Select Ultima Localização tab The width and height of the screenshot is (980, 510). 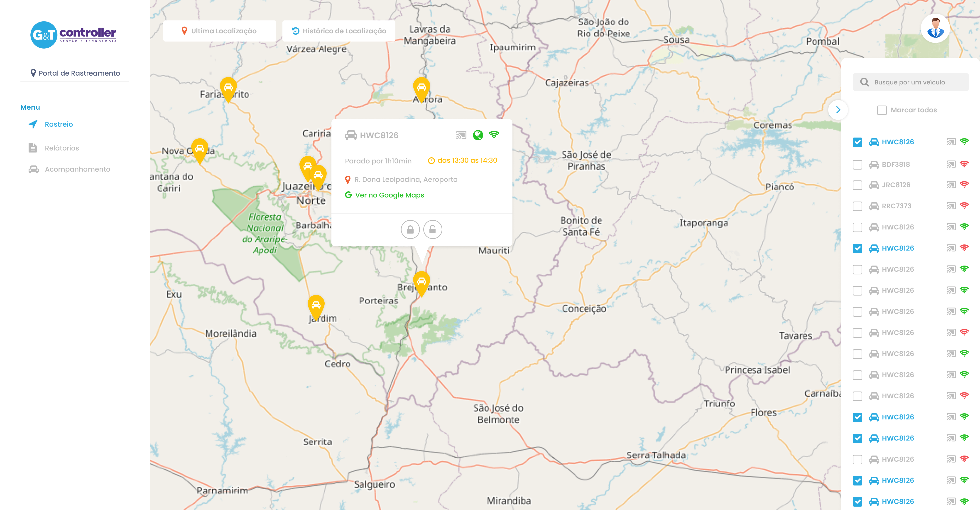(219, 31)
